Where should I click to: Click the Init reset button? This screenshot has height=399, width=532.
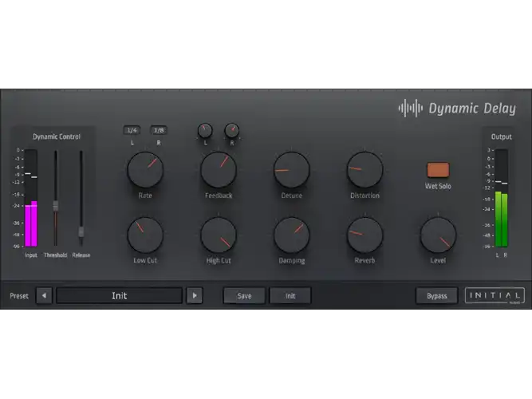click(290, 295)
